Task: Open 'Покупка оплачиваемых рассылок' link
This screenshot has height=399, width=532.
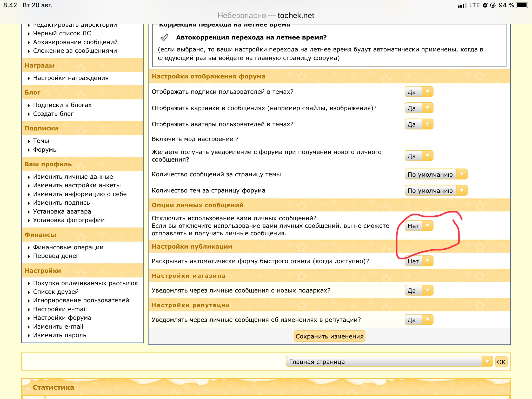Action: pyautogui.click(x=85, y=283)
